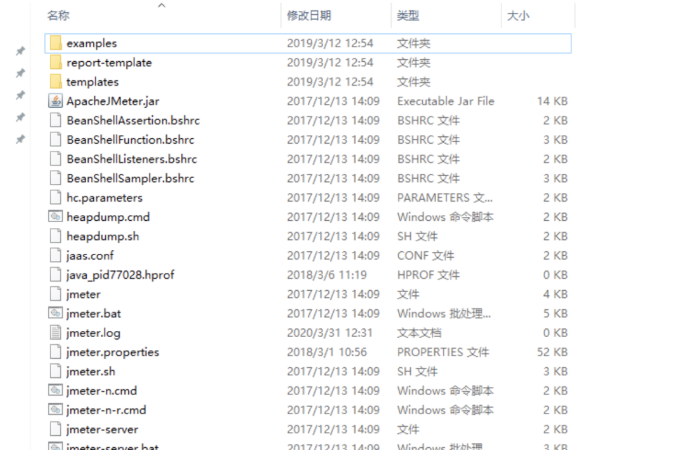The height and width of the screenshot is (450, 682).
Task: Select the BeanShellListeners.bshrc file name
Action: click(132, 159)
